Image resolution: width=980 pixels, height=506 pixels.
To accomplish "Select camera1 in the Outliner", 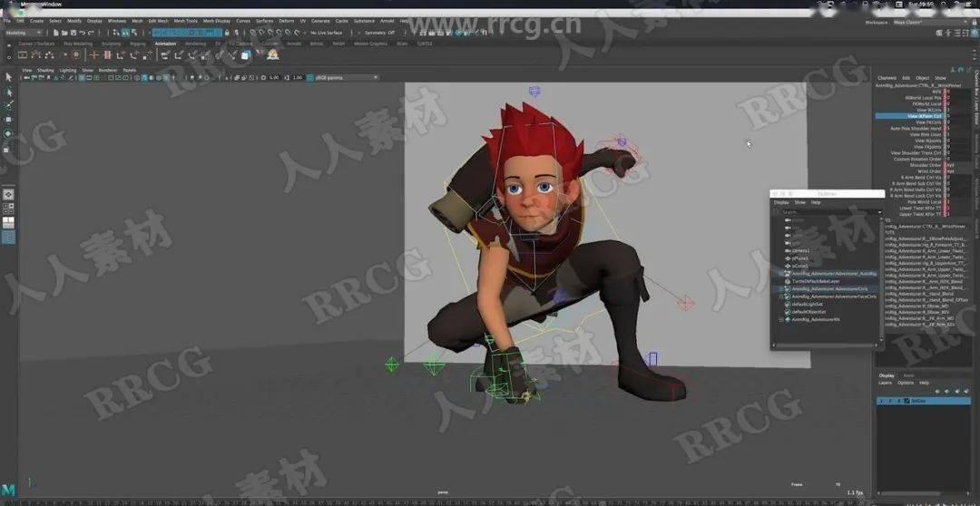I will [800, 250].
